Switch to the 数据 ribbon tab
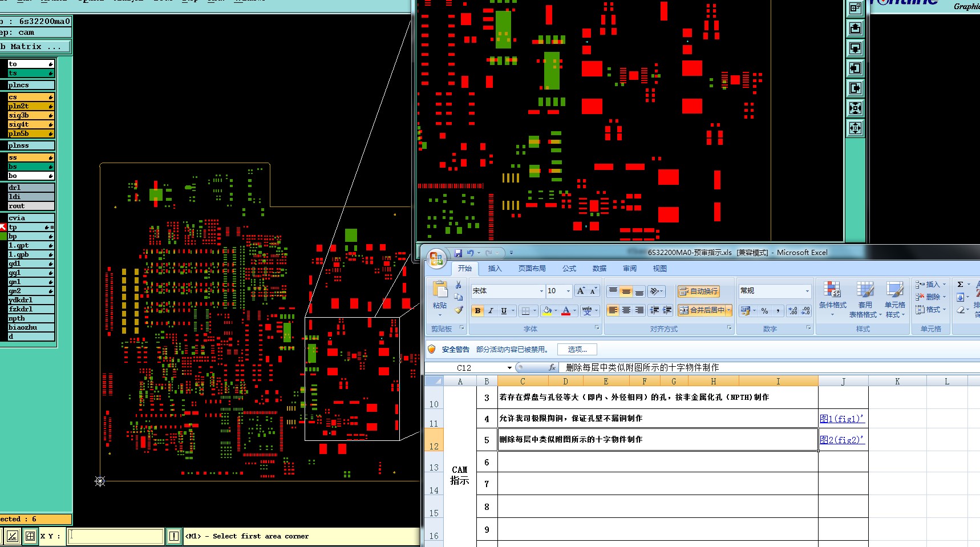The height and width of the screenshot is (547, 980). (x=599, y=269)
